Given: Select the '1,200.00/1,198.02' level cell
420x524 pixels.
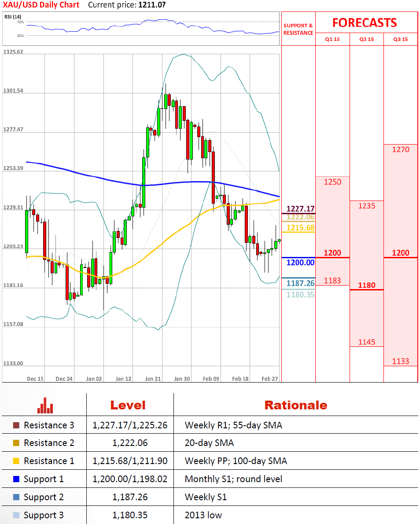Looking at the screenshot, I should [130, 479].
